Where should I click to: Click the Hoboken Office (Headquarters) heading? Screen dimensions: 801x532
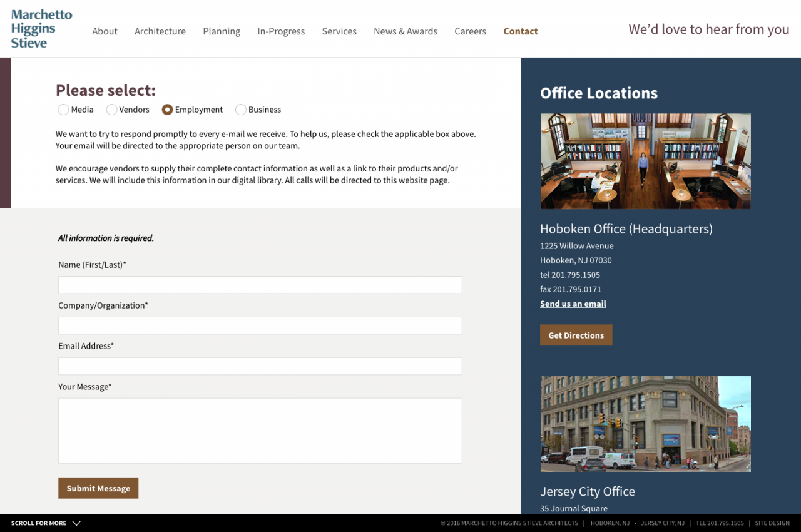click(626, 228)
